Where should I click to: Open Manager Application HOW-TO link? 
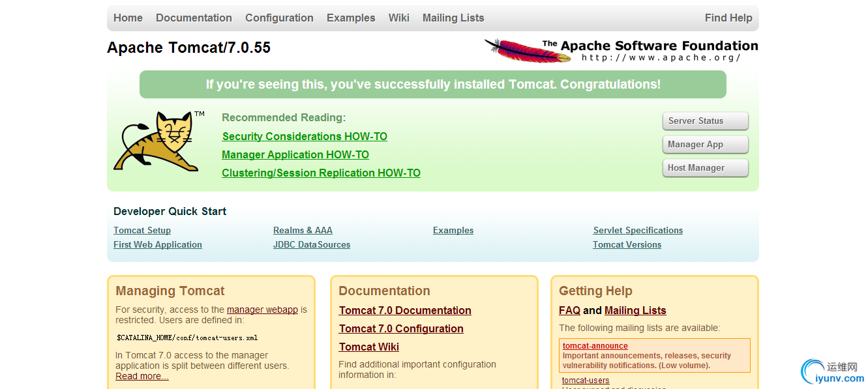point(295,154)
